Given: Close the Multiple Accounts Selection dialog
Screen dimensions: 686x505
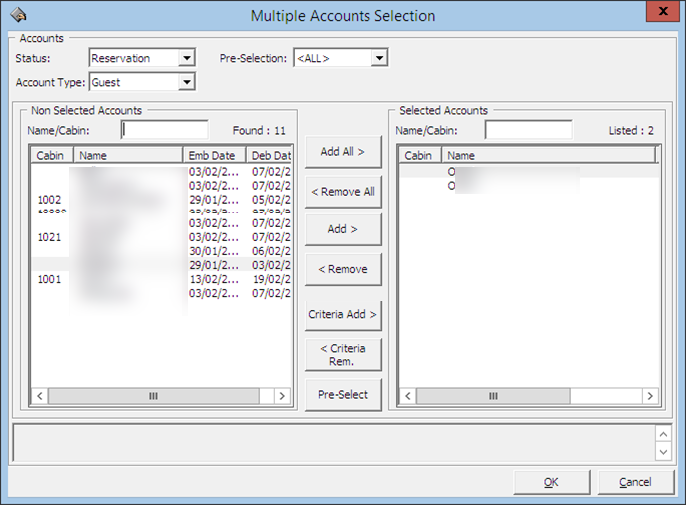Looking at the screenshot, I should pyautogui.click(x=663, y=11).
